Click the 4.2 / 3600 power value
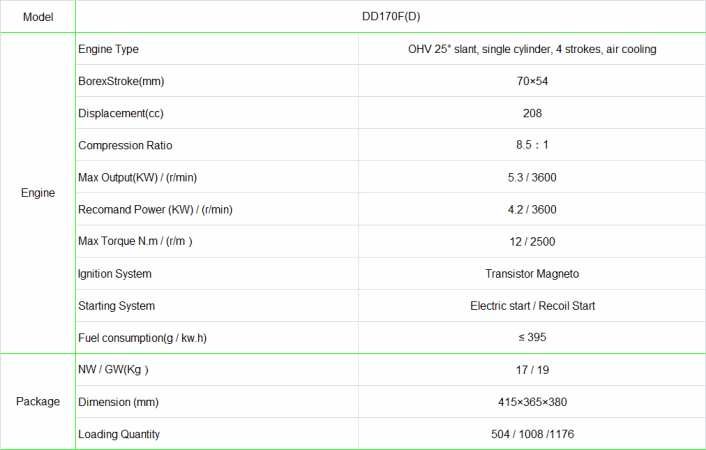 tap(532, 209)
